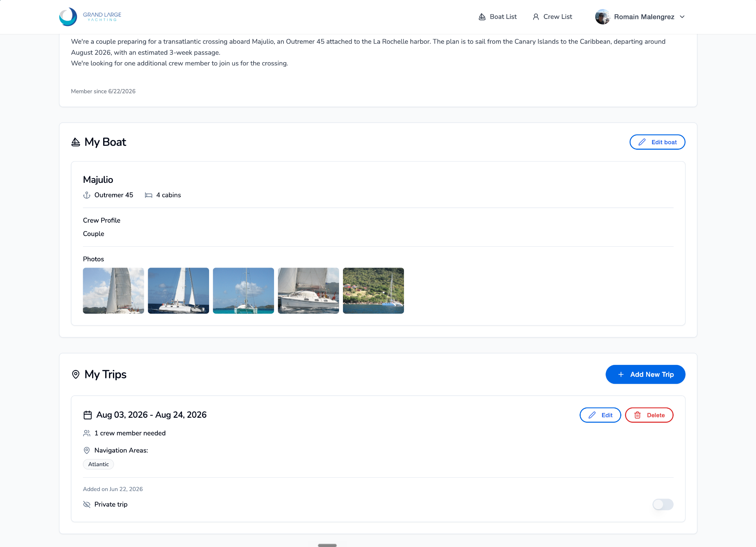Viewport: 756px width, 547px height.
Task: Expand the Romain Malengrez account menu chevron
Action: (x=682, y=17)
